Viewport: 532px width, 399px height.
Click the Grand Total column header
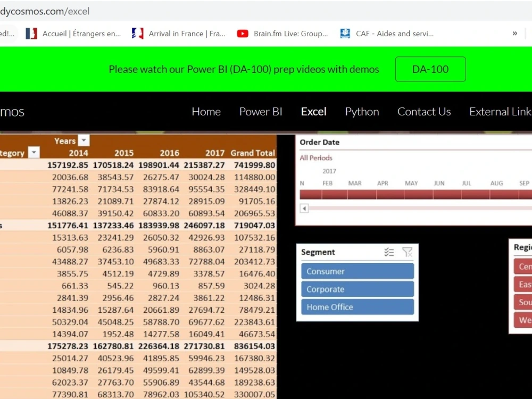coord(253,153)
